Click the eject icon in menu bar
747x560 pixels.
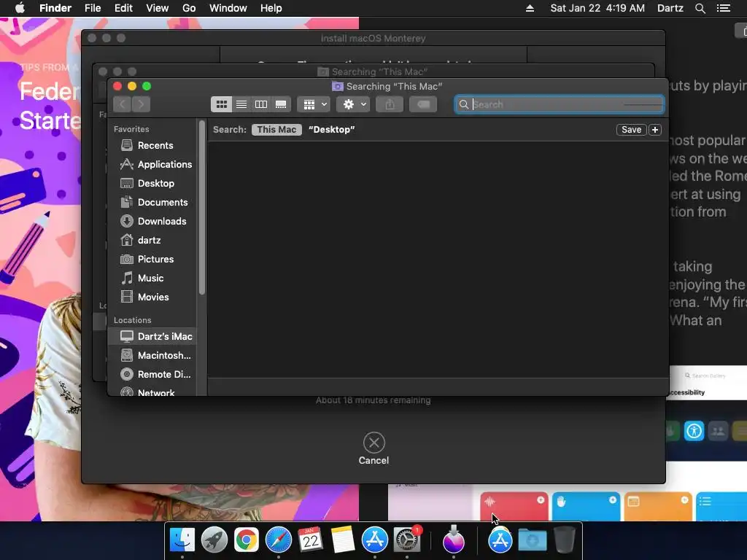pyautogui.click(x=530, y=8)
